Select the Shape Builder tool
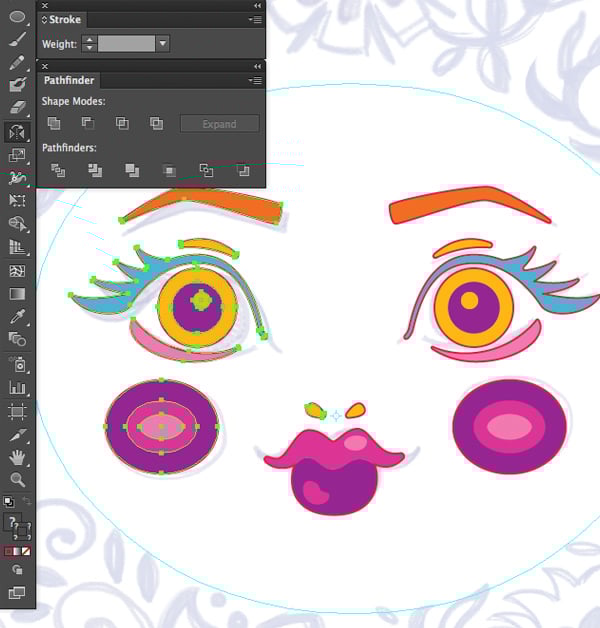600x628 pixels. click(x=17, y=224)
